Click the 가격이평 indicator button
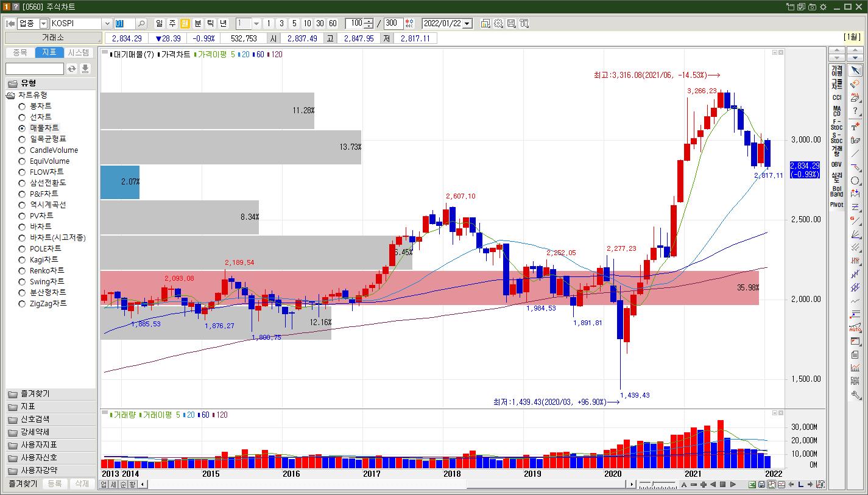Viewport: 868px width, 495px height. (836, 70)
